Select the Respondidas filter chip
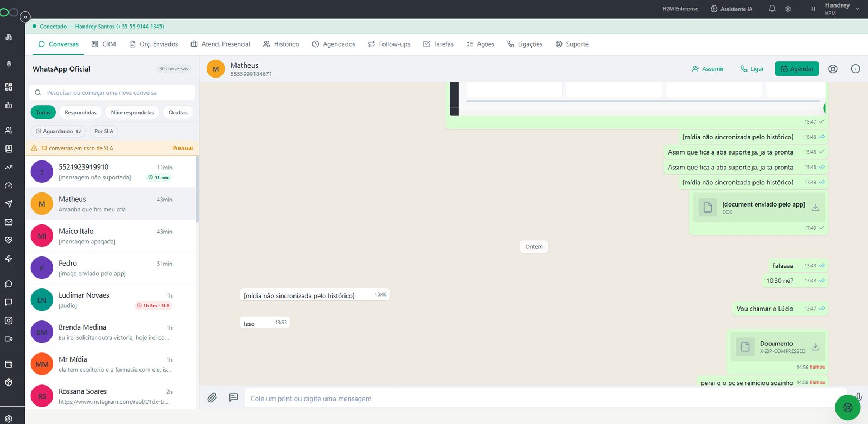Screen dimensions: 868x424 [80, 112]
